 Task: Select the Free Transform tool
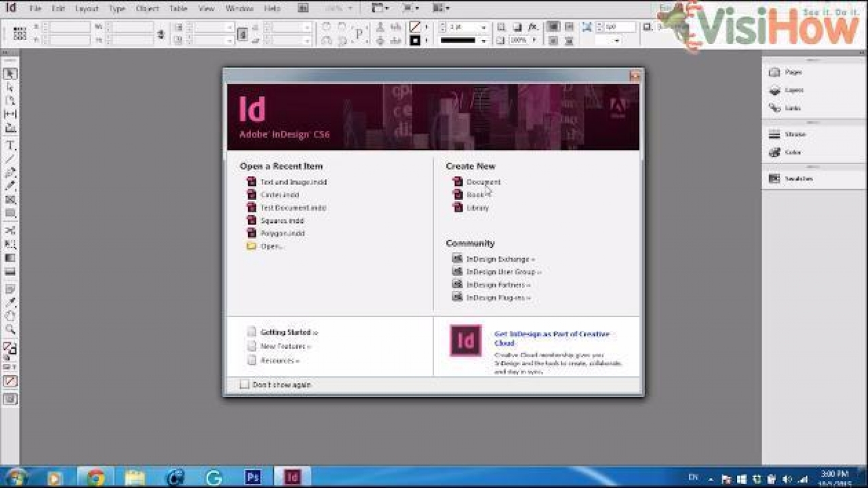pyautogui.click(x=10, y=245)
